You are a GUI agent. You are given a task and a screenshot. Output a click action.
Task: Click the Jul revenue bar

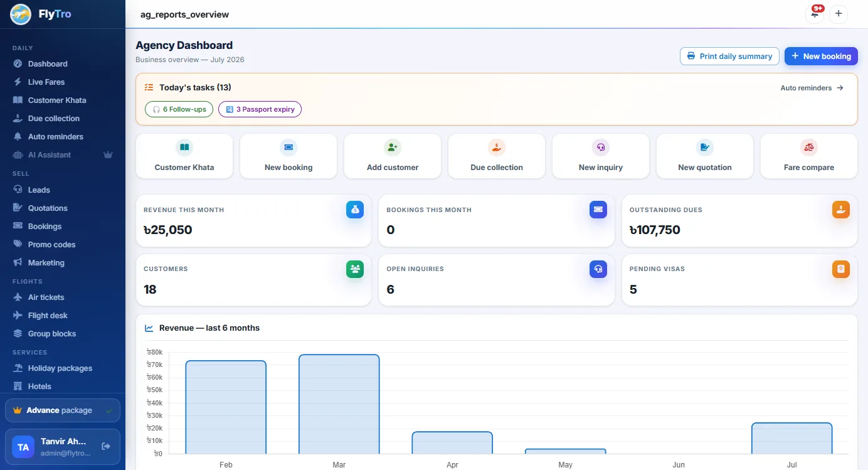click(791, 439)
